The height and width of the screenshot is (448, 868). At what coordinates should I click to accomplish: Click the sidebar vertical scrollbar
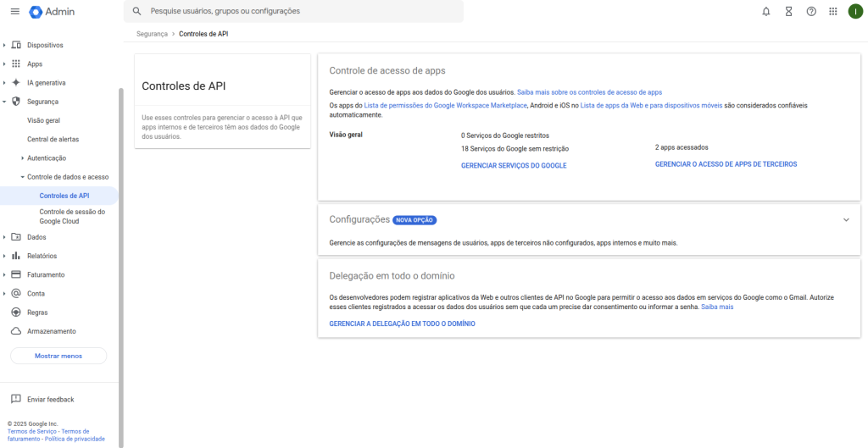pos(120,268)
